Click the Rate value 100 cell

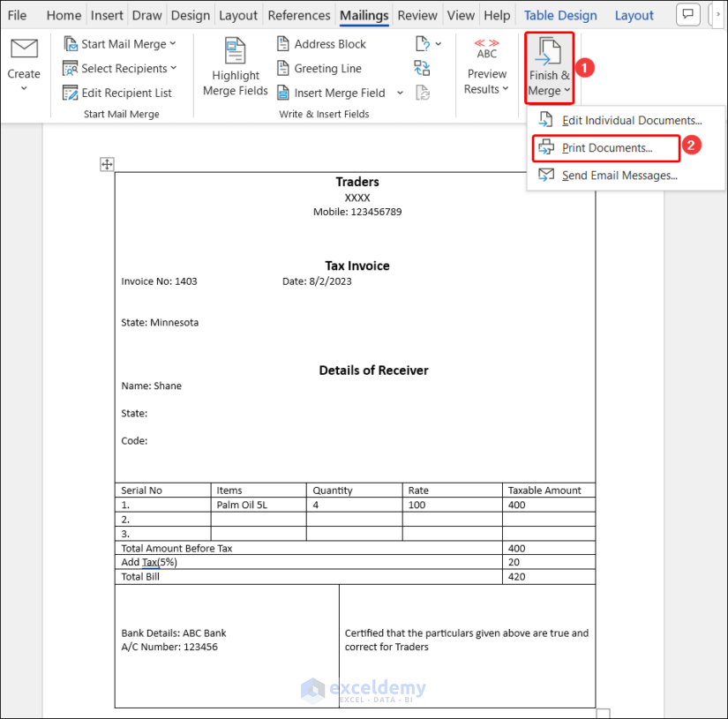coord(452,505)
